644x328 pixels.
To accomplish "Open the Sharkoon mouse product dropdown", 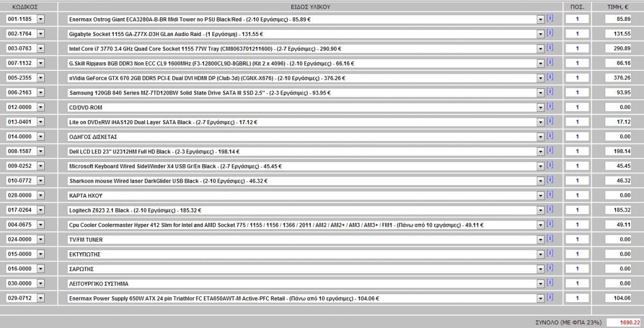I will click(540, 180).
